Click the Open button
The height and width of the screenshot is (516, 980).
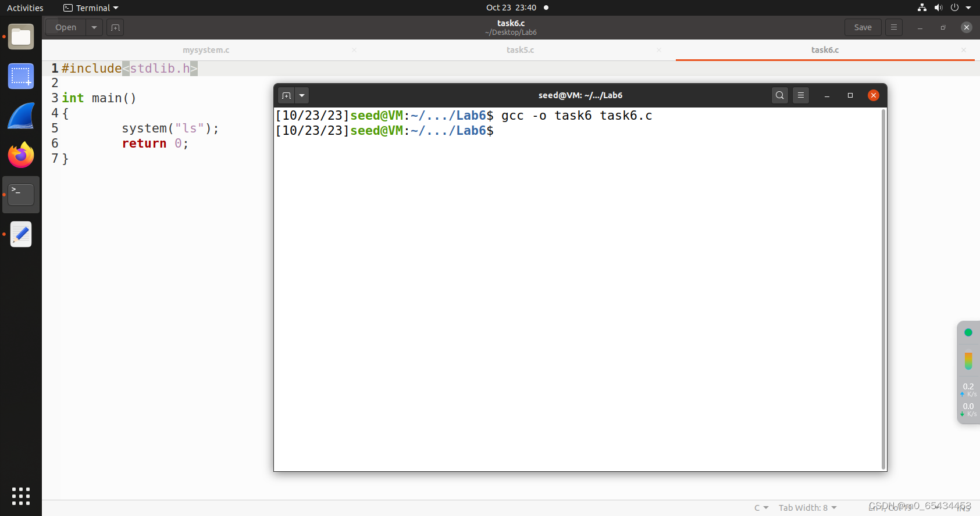click(66, 27)
